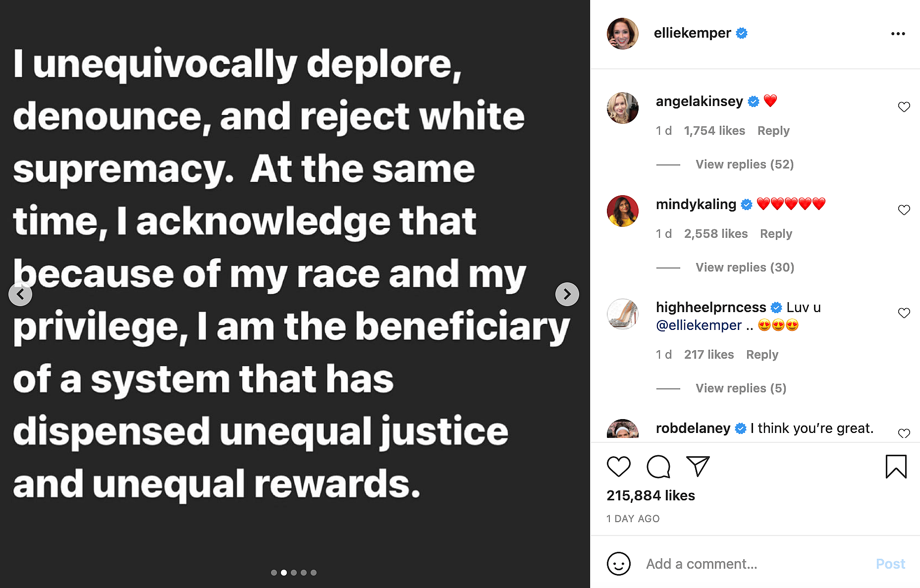Open the three-dot more options menu
This screenshot has height=588, width=920.
click(898, 34)
